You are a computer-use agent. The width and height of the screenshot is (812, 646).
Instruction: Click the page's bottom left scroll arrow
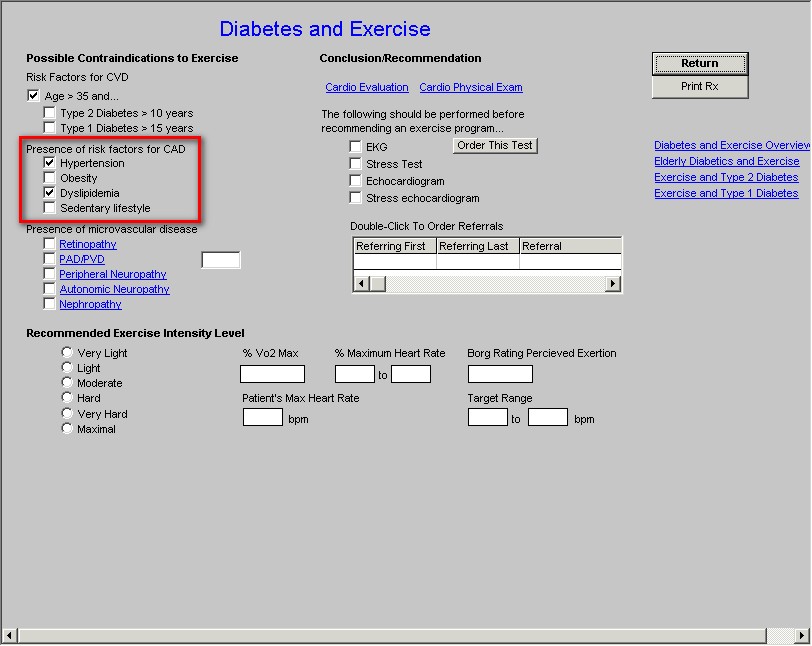9,636
